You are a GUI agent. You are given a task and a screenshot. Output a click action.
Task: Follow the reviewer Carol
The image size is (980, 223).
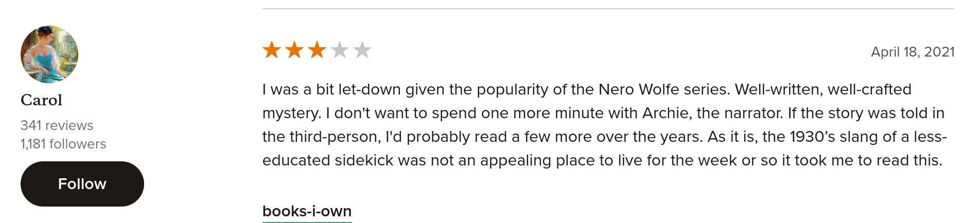(x=82, y=184)
